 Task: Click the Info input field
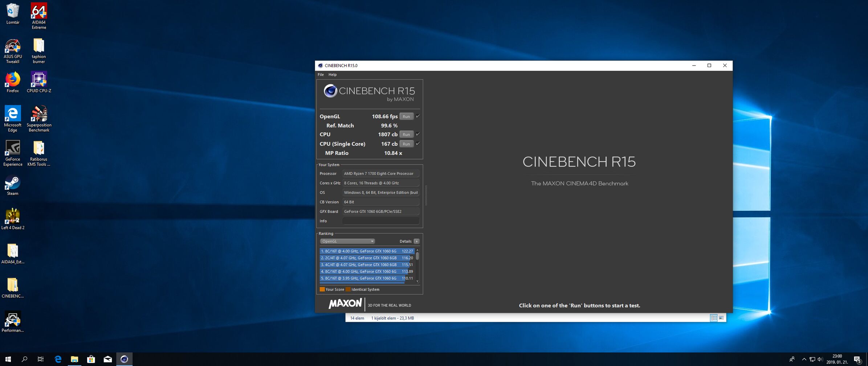click(381, 221)
